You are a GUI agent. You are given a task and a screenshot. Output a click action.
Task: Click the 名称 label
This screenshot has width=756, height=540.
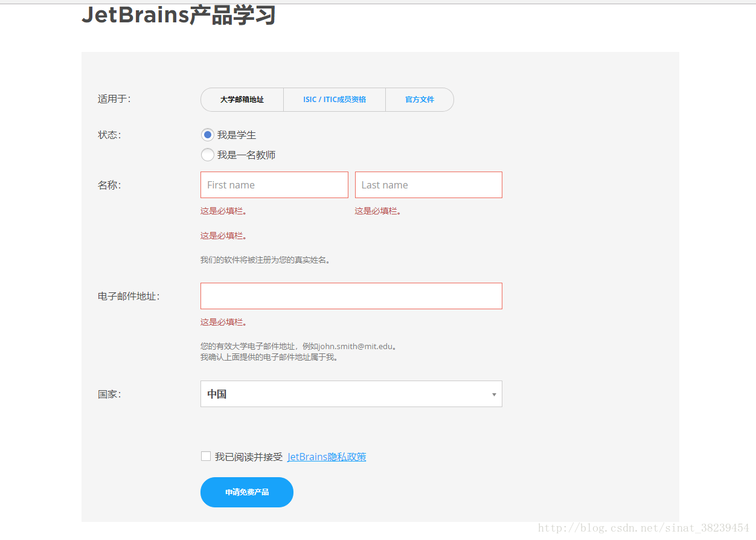click(109, 185)
